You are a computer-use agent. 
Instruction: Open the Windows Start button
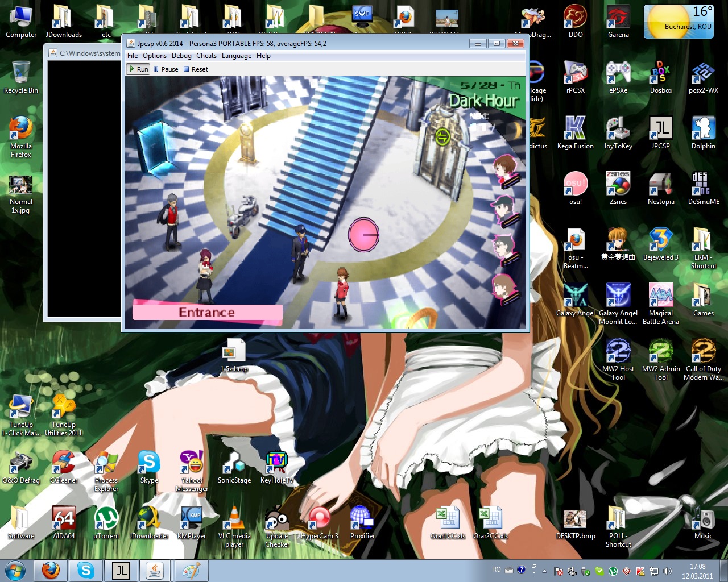point(15,570)
